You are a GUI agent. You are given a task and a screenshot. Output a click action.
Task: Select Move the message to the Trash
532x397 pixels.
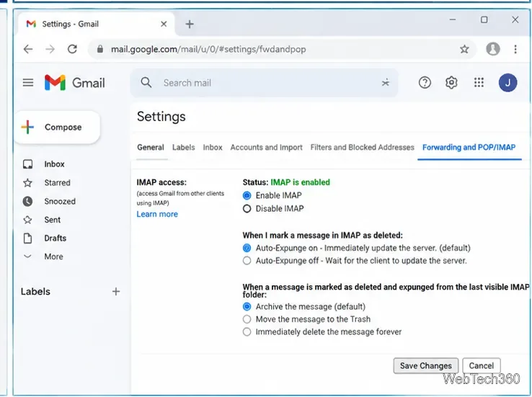247,319
